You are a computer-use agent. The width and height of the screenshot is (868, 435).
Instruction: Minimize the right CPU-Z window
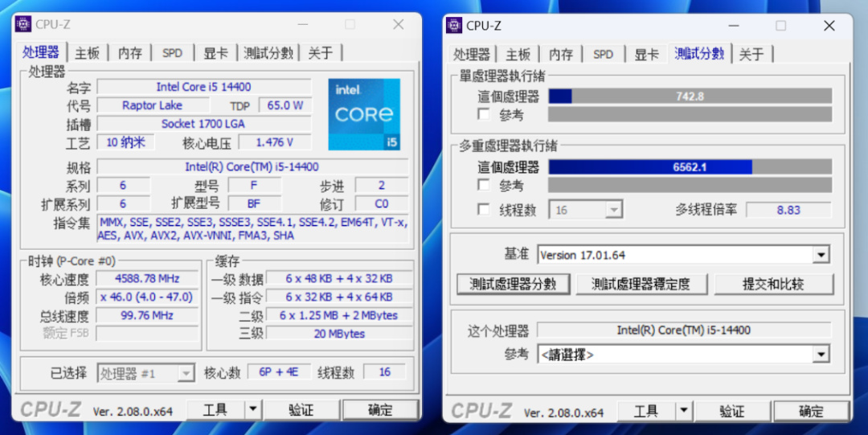coord(734,26)
